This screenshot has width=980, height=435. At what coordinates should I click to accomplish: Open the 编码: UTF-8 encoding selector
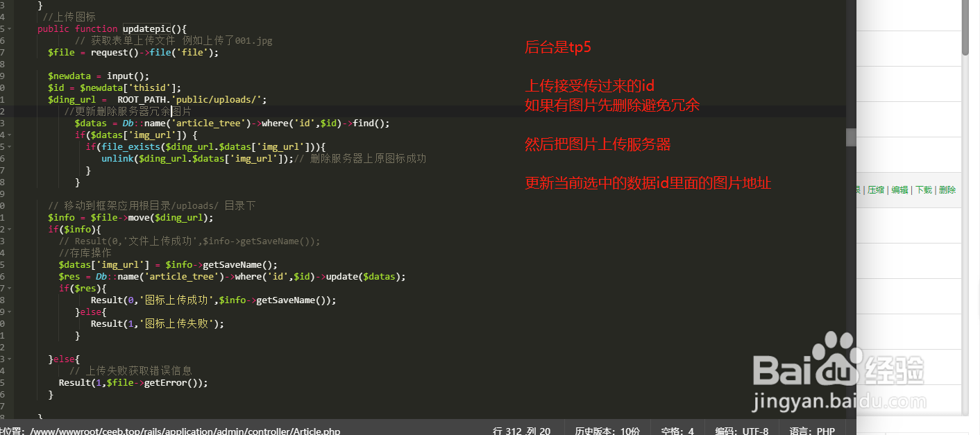741,431
